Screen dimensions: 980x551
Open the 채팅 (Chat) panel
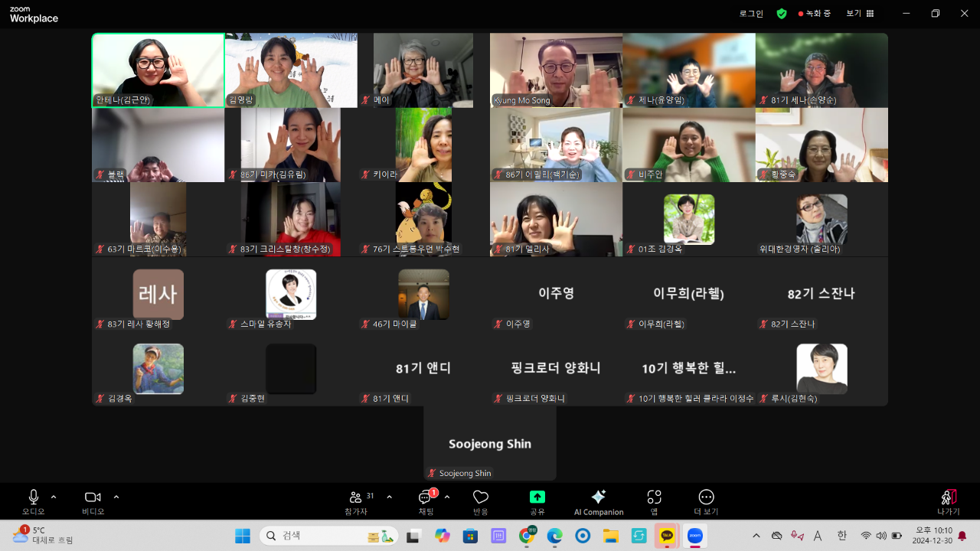426,501
